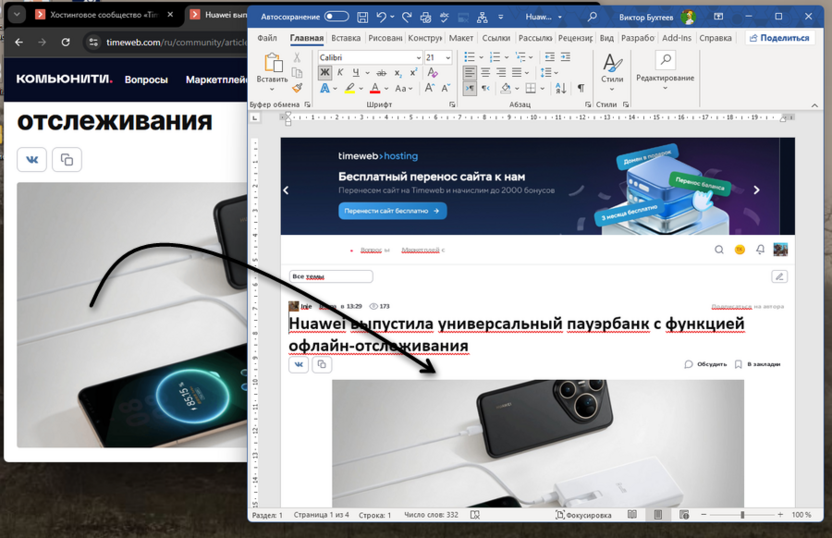832x538 pixels.
Task: Increase font size with A˄ icon
Action: [429, 88]
